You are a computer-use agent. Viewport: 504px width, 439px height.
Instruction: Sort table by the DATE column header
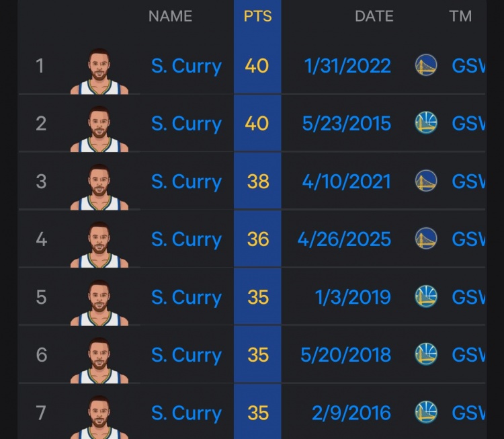pos(373,16)
